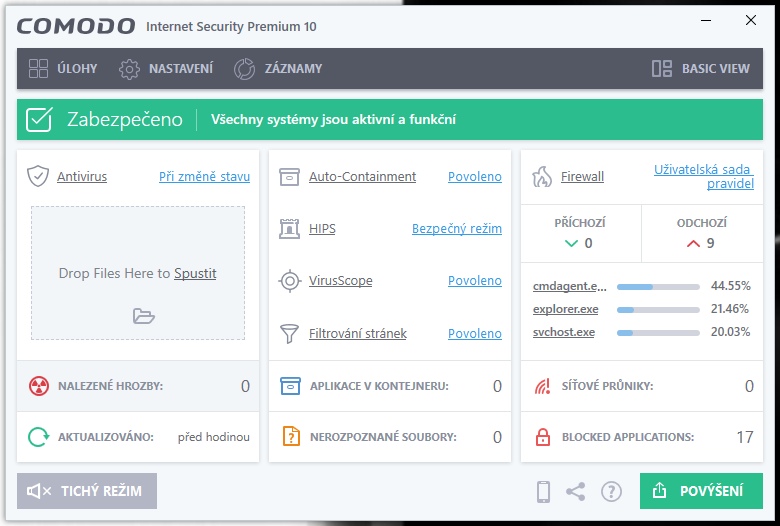
Task: Click the mobile phone icon
Action: [x=544, y=491]
